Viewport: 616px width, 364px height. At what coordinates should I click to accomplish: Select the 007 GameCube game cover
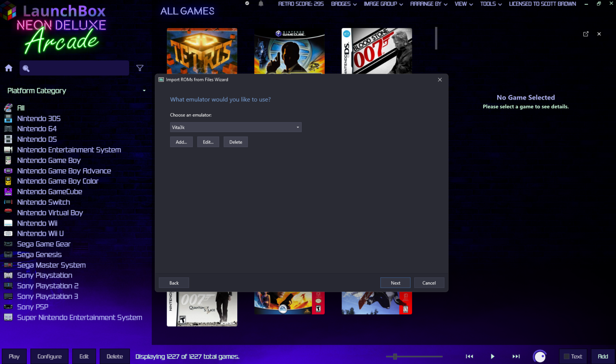click(x=289, y=51)
